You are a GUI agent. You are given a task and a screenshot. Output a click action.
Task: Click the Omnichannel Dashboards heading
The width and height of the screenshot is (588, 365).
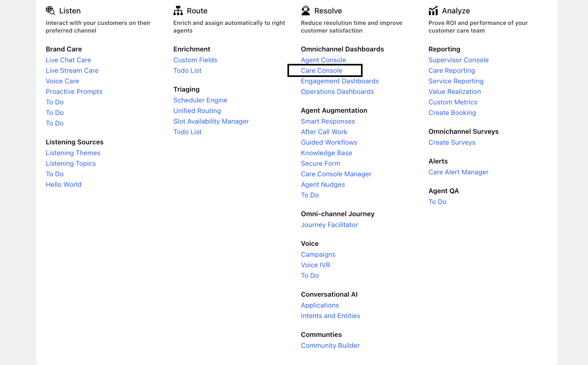tap(342, 49)
